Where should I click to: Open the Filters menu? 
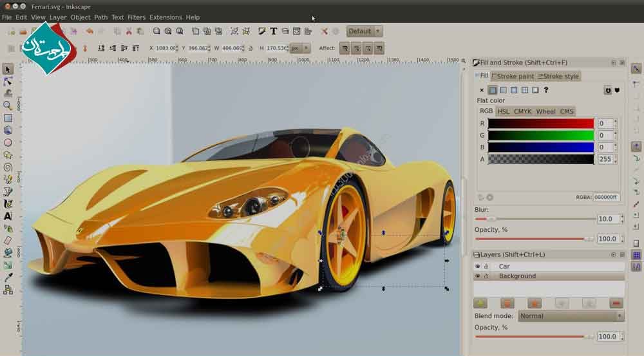coord(137,17)
